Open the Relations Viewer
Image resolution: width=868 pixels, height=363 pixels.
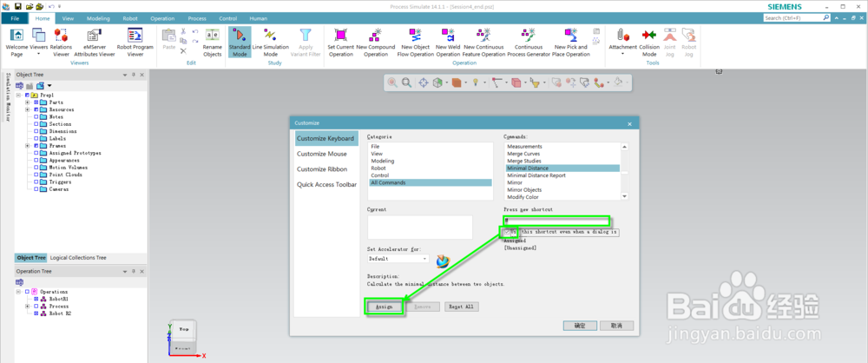pos(61,43)
